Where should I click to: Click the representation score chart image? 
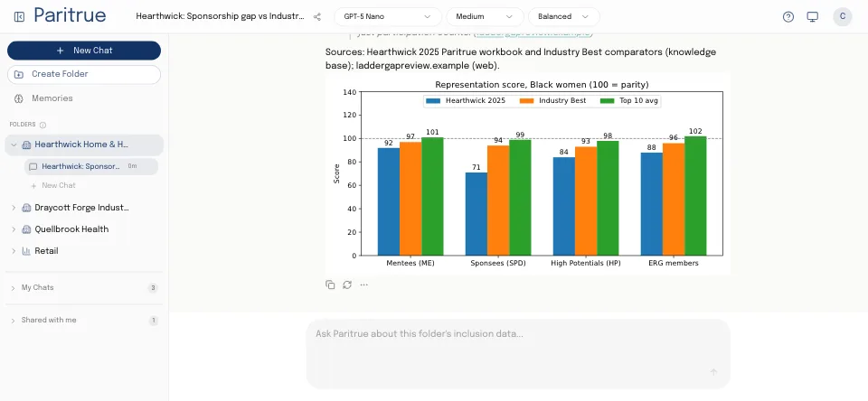point(527,173)
